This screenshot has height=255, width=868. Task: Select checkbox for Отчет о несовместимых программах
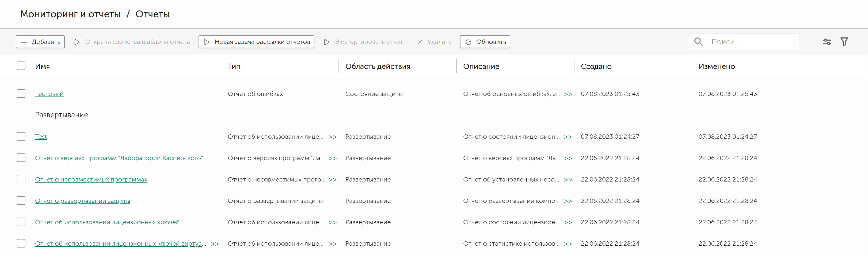point(21,179)
